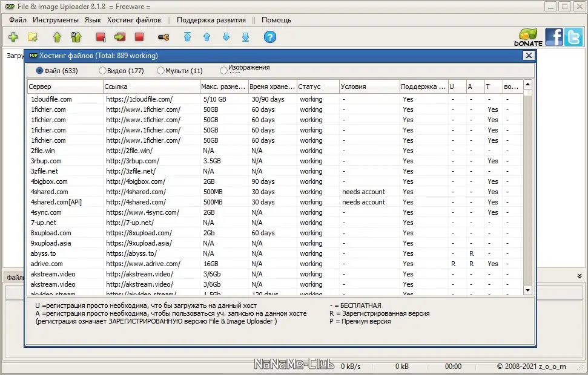
Task: Select the 9xupload.asia server row
Action: [276, 243]
